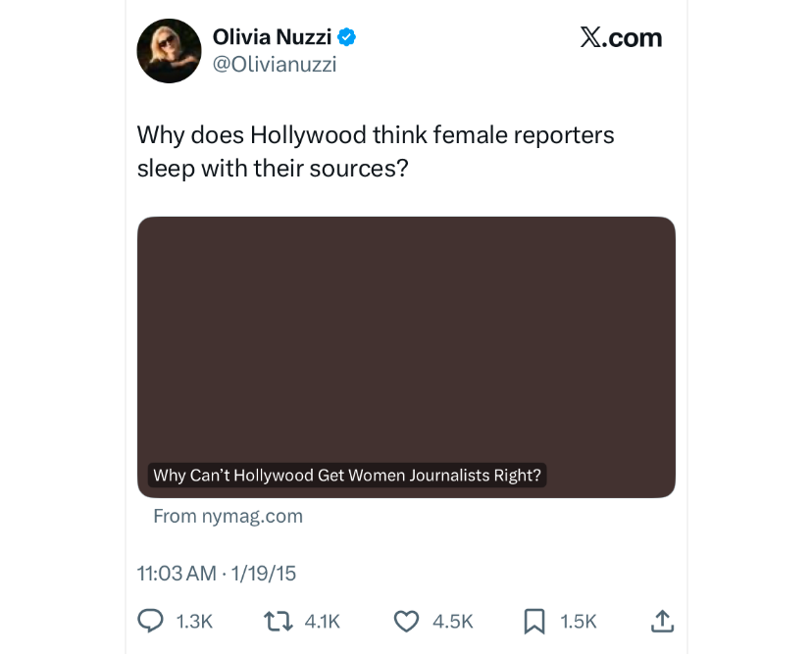Open Olivia Nuzzi's profile picture
Screen dimensions: 812x654
coord(169,51)
